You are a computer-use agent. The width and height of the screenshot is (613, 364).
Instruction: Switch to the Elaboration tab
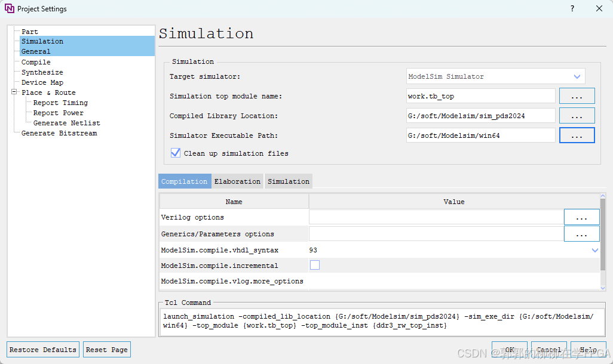pyautogui.click(x=237, y=181)
